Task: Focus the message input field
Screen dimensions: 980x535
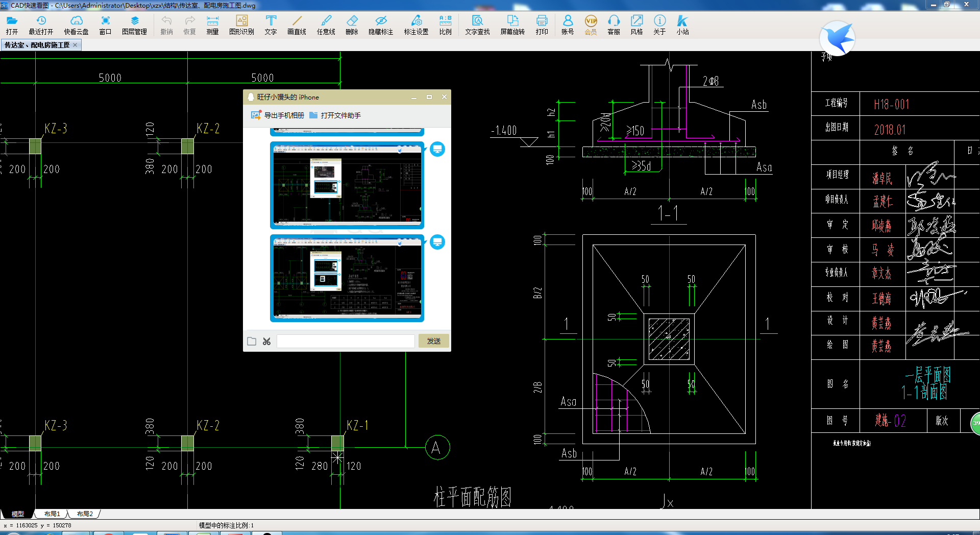Action: tap(346, 341)
